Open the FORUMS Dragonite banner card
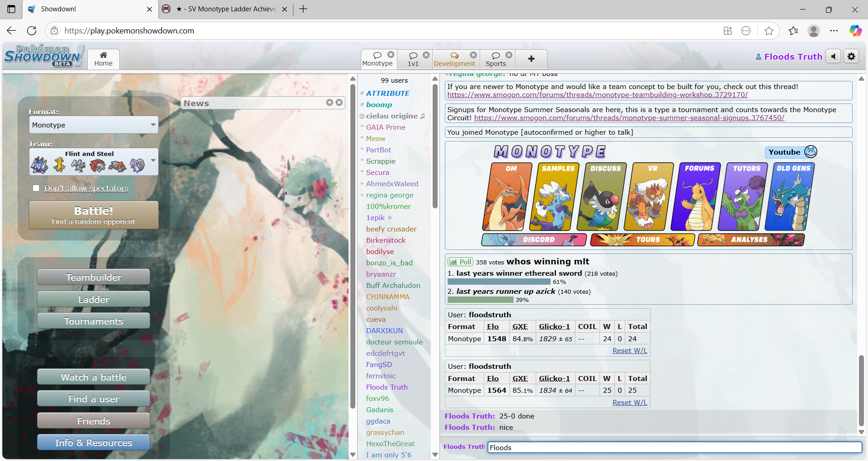This screenshot has height=461, width=868. tap(695, 197)
